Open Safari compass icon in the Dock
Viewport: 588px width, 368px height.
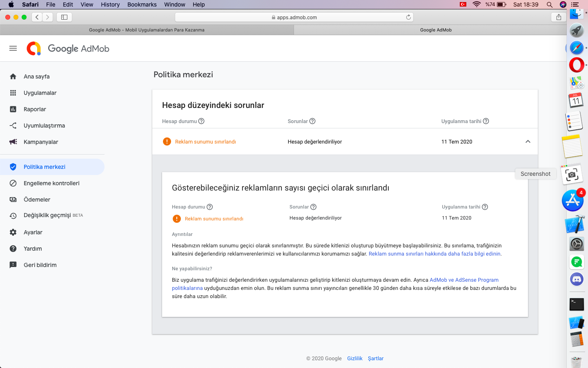pyautogui.click(x=577, y=48)
